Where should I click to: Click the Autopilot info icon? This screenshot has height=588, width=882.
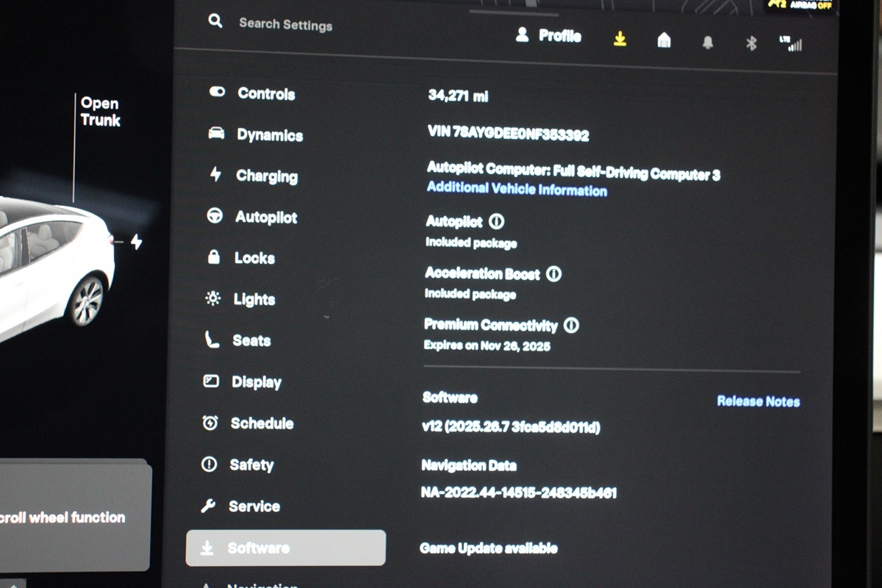pos(497,221)
